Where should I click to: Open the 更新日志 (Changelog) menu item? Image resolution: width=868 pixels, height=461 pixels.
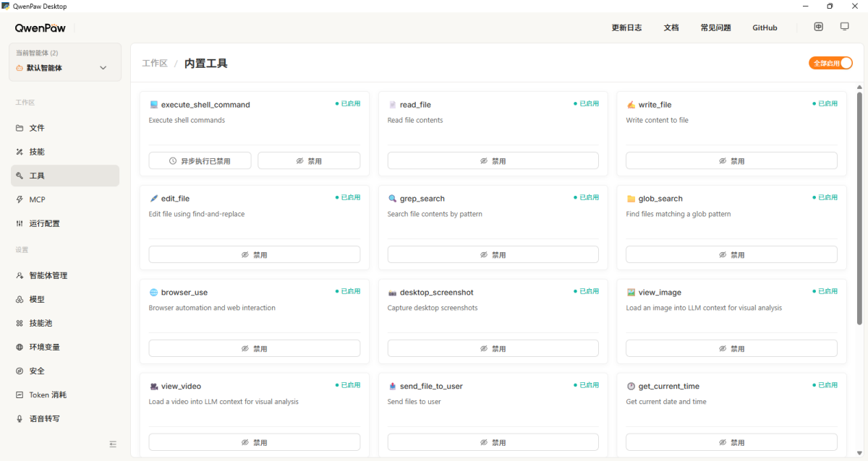626,27
